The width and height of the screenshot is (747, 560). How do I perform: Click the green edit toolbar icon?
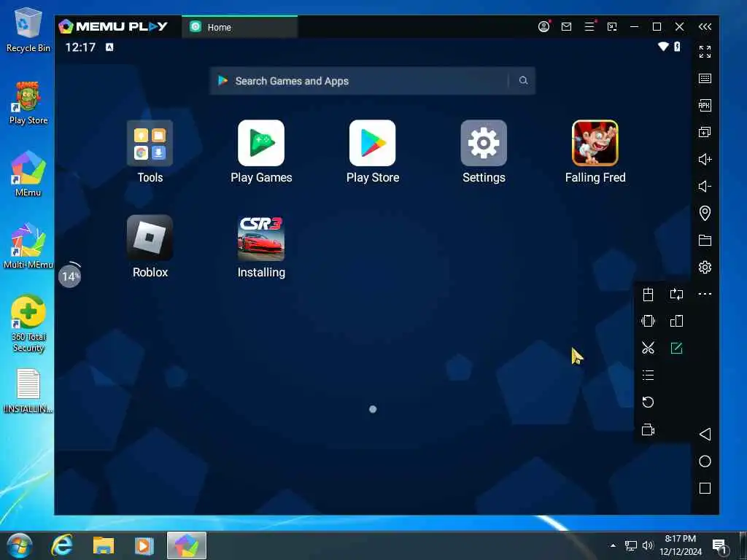pos(676,348)
